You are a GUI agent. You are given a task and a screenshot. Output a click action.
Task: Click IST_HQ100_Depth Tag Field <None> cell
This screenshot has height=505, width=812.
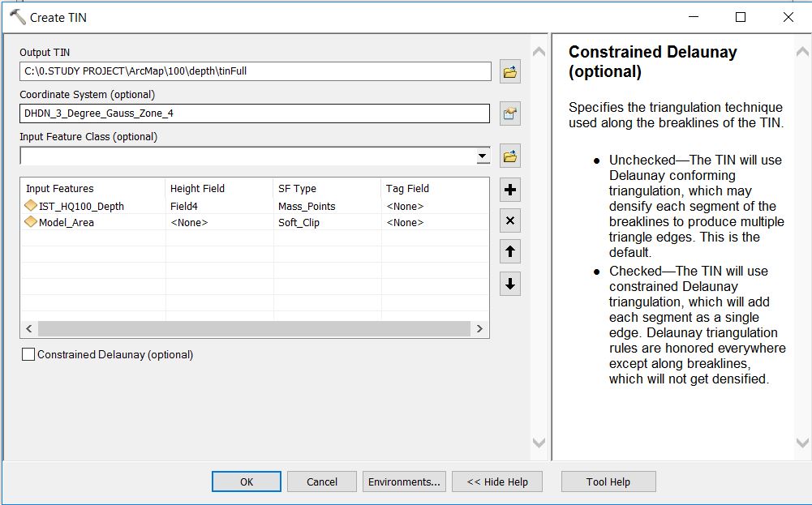click(435, 206)
